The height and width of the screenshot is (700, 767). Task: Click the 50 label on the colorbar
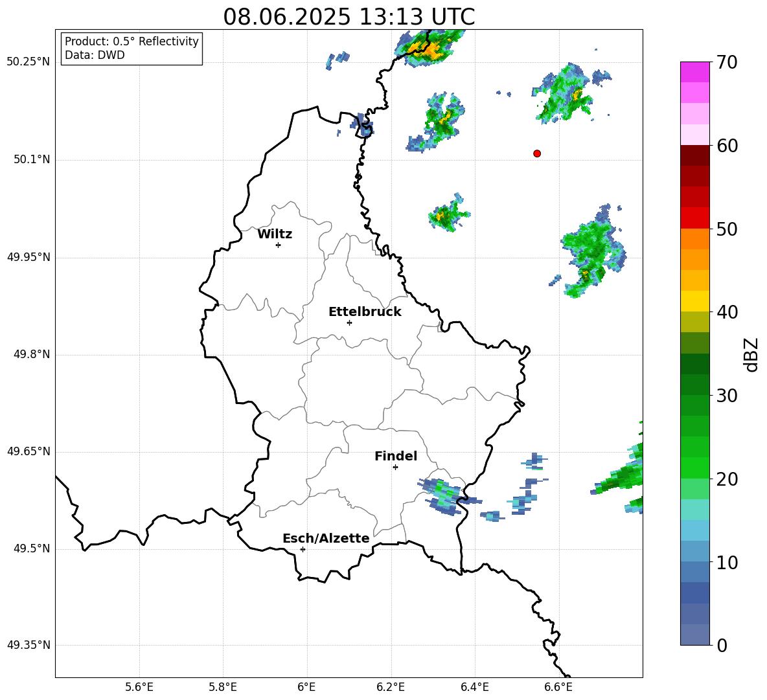click(x=727, y=229)
